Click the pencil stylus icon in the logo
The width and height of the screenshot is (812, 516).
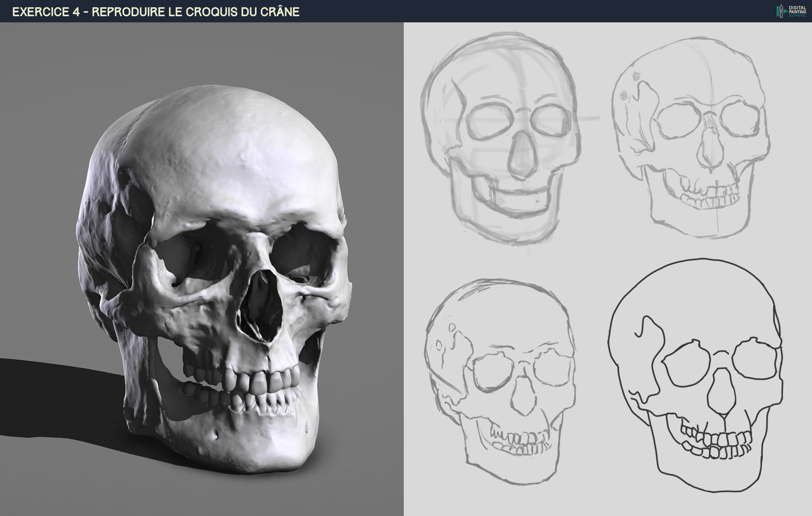[x=781, y=11]
